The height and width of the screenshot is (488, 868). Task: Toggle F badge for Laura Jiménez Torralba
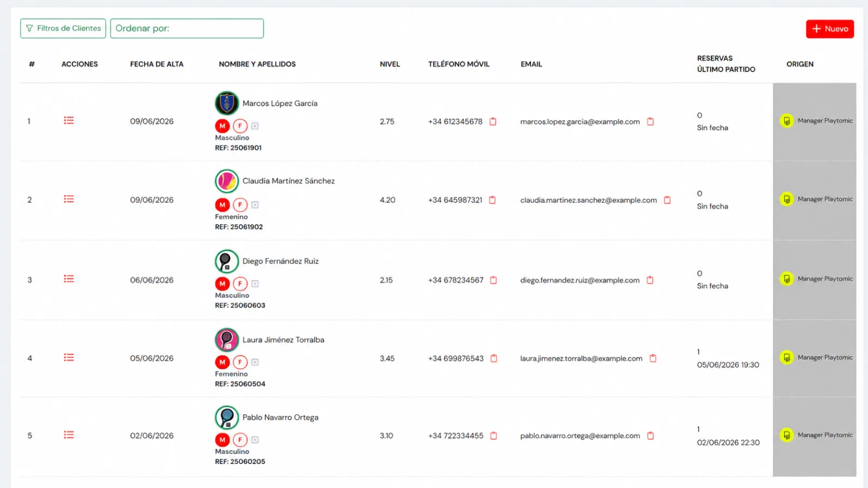pyautogui.click(x=240, y=362)
